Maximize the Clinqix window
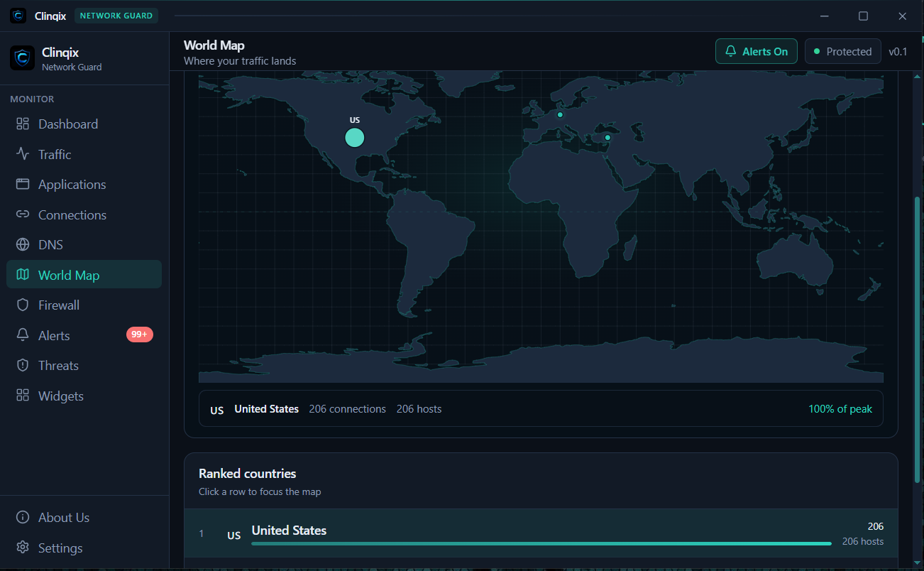Viewport: 924px width, 571px height. tap(863, 16)
